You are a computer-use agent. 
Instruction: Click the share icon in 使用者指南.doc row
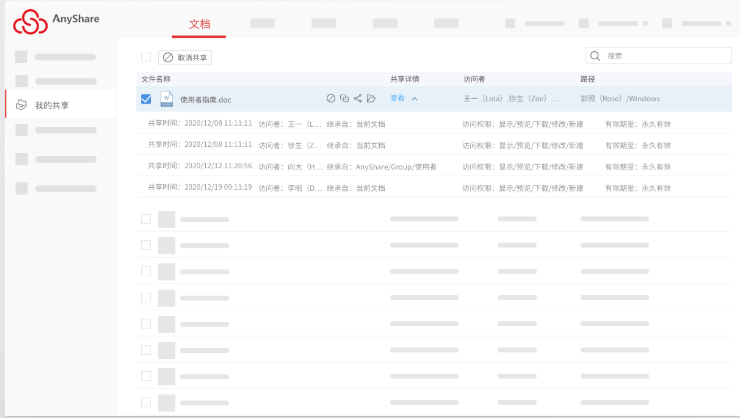tap(358, 98)
